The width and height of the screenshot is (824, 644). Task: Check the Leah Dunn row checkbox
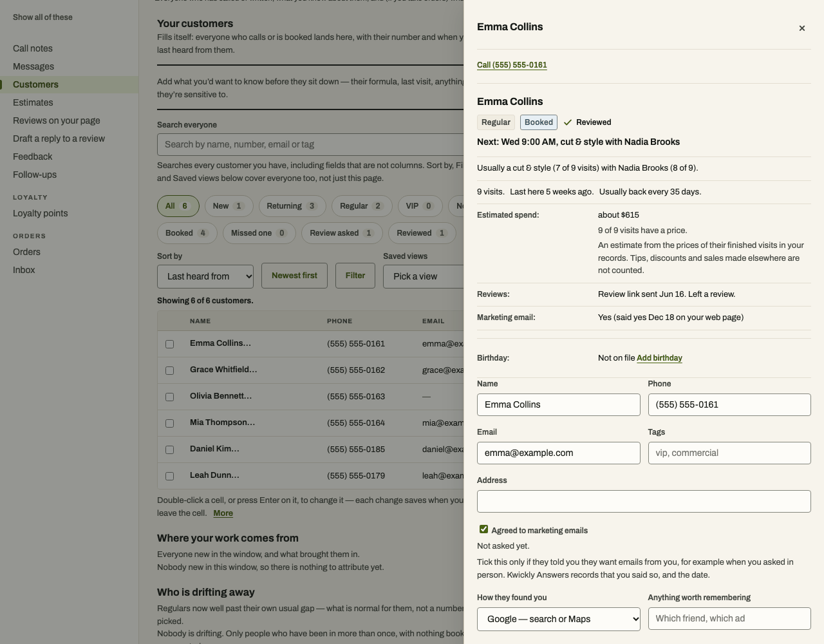pos(170,477)
